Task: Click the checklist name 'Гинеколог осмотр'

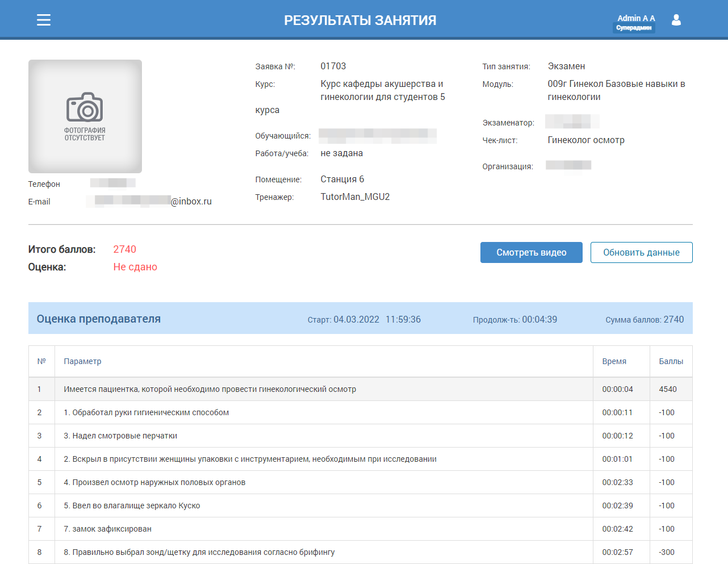Action: [x=586, y=140]
